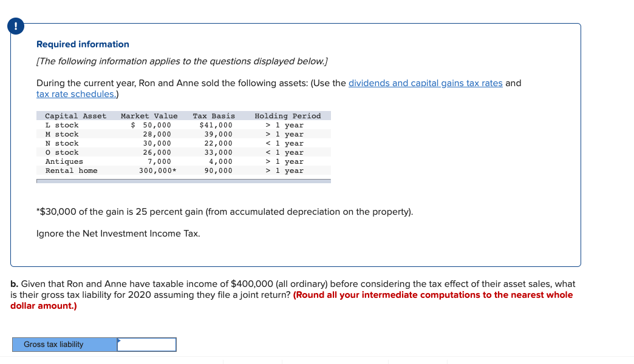The height and width of the screenshot is (364, 634).
Task: Click the $ 50,000 market value cell
Action: click(151, 125)
